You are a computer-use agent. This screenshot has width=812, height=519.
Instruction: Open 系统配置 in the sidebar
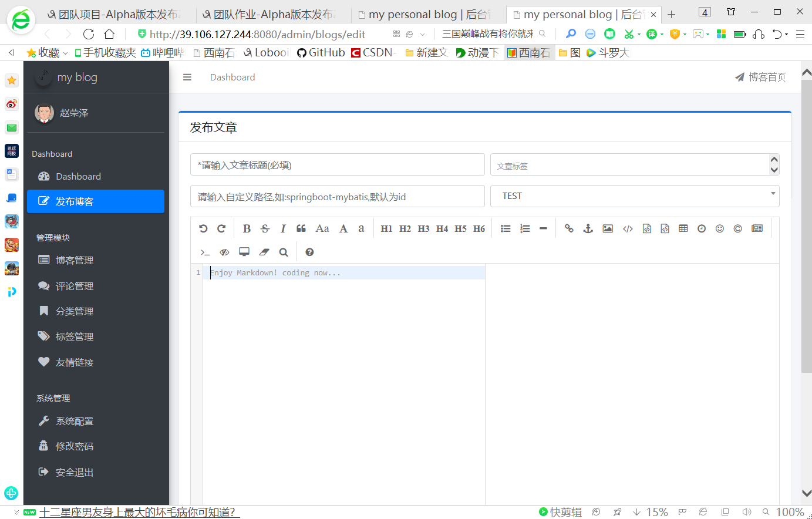[96, 421]
